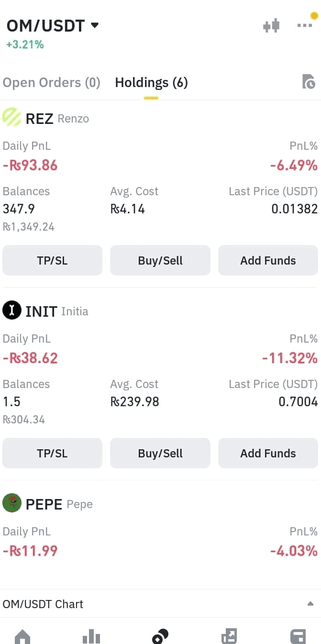Tap Buy/Sell button for REZ
Image resolution: width=321 pixels, height=644 pixels.
[160, 260]
